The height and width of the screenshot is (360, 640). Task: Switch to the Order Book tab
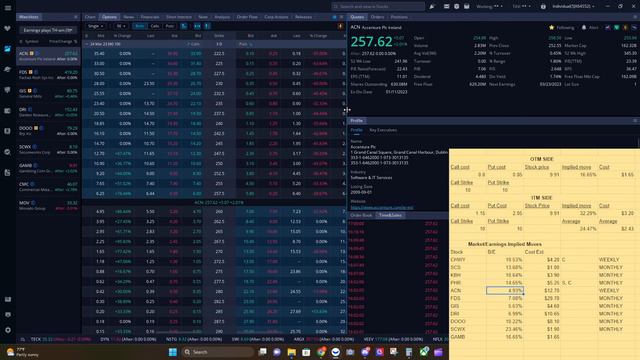(x=361, y=215)
